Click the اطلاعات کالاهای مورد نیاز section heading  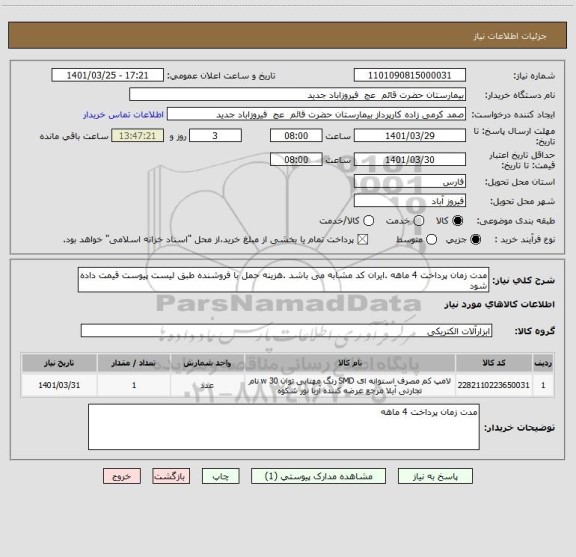click(500, 304)
